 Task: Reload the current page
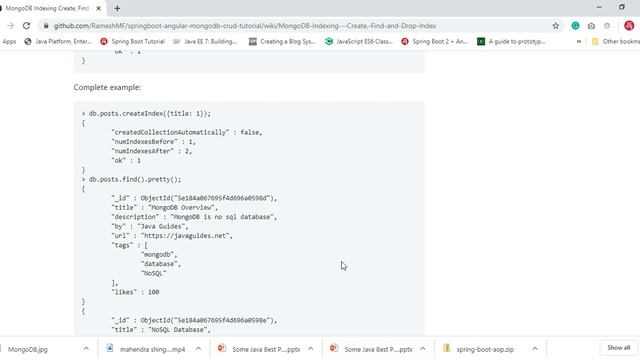[x=27, y=26]
